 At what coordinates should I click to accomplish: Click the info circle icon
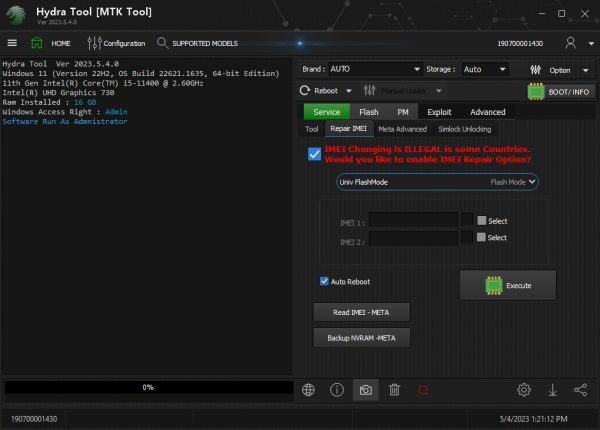coord(337,390)
